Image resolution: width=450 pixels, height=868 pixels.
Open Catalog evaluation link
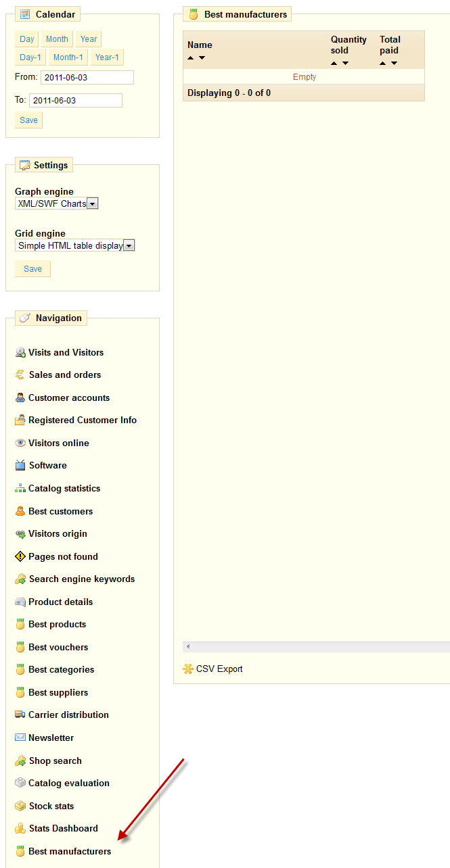pos(69,783)
